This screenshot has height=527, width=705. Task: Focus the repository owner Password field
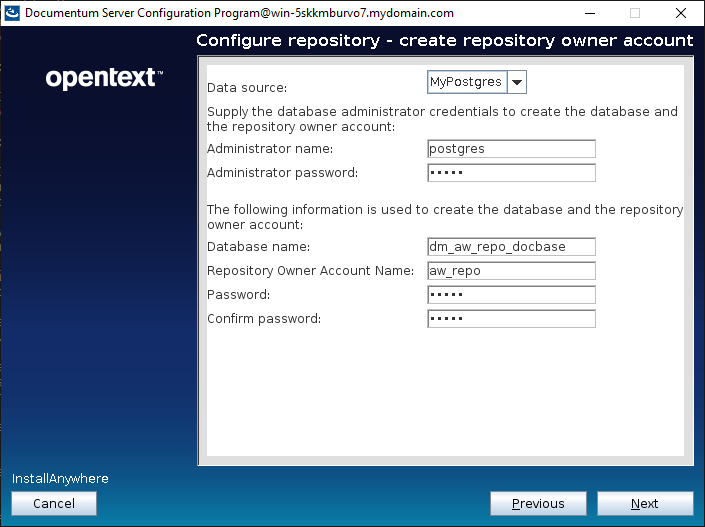point(511,295)
